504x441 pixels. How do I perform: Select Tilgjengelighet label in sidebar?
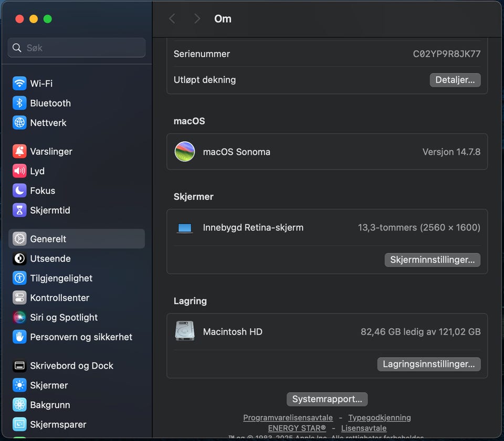[61, 278]
